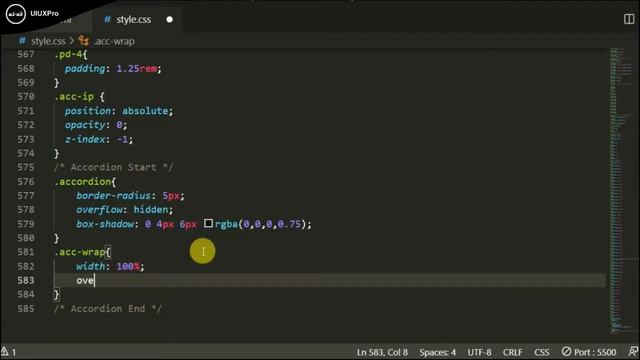Place cursor after 'ove' on line 583
This screenshot has height=360, width=640.
coord(94,280)
